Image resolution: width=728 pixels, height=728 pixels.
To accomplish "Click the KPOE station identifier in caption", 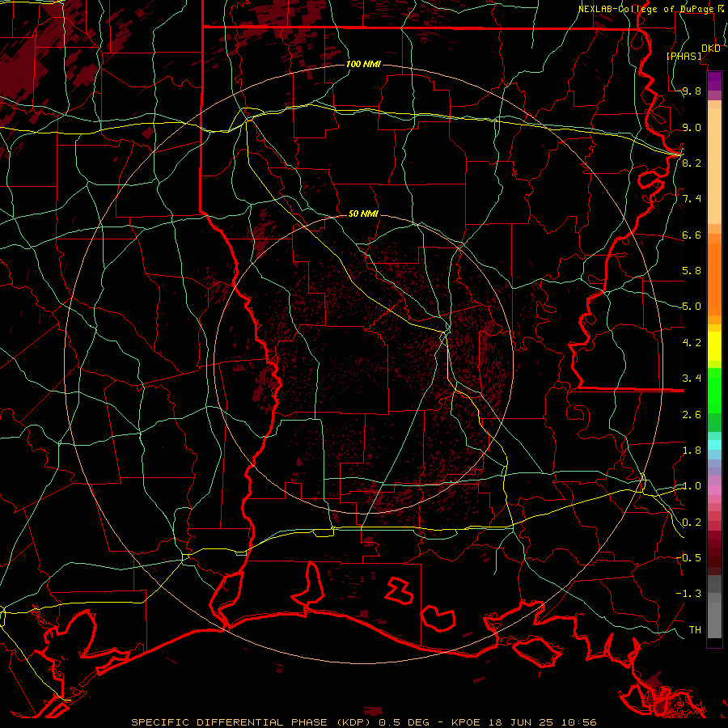I will pyautogui.click(x=466, y=722).
